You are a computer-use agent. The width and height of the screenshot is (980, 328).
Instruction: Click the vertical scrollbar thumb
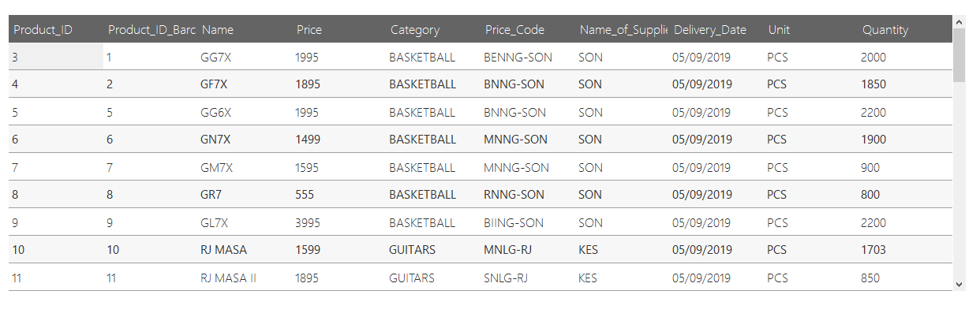click(959, 55)
